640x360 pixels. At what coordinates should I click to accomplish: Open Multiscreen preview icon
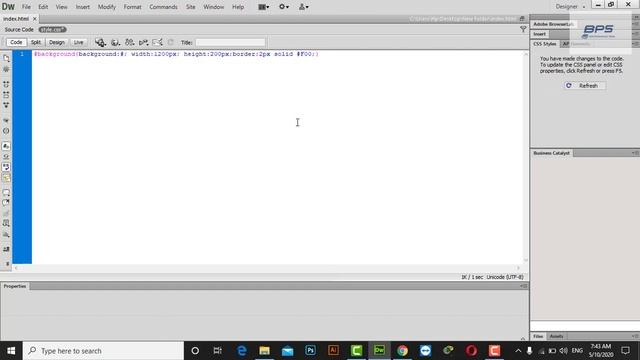(100, 42)
